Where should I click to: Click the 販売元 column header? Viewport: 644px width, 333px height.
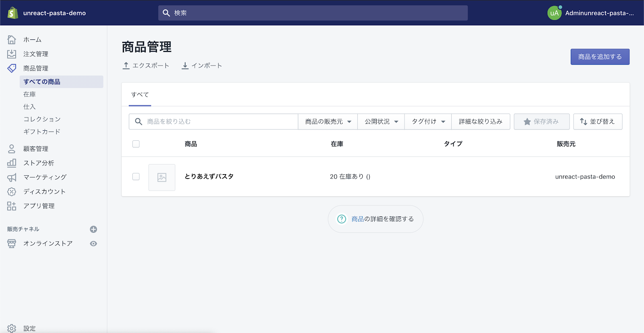click(x=566, y=144)
